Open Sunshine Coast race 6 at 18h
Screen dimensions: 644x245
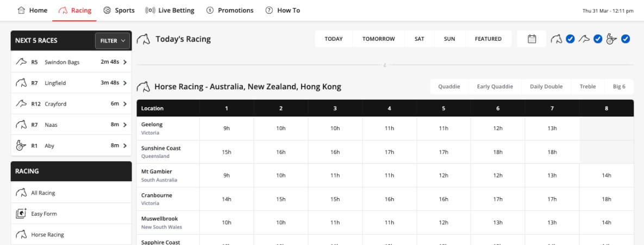click(498, 152)
